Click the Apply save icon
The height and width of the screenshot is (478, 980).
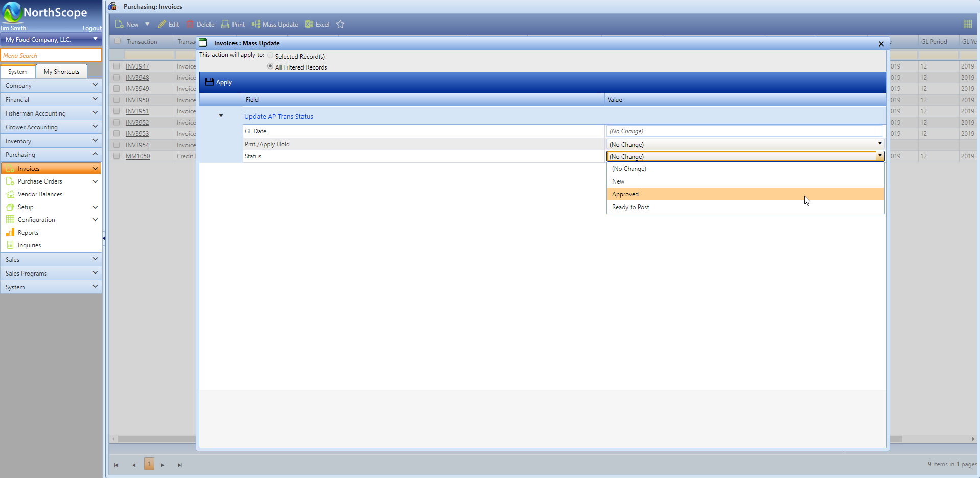tap(209, 82)
